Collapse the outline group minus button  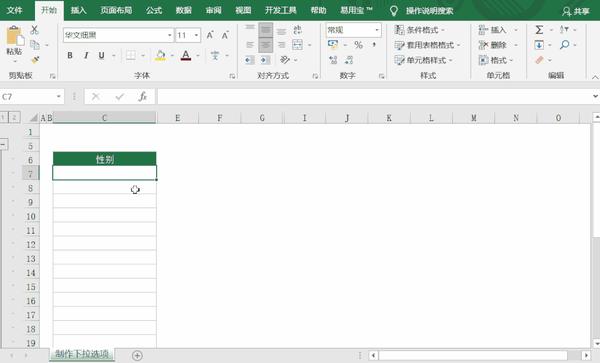(x=3, y=145)
